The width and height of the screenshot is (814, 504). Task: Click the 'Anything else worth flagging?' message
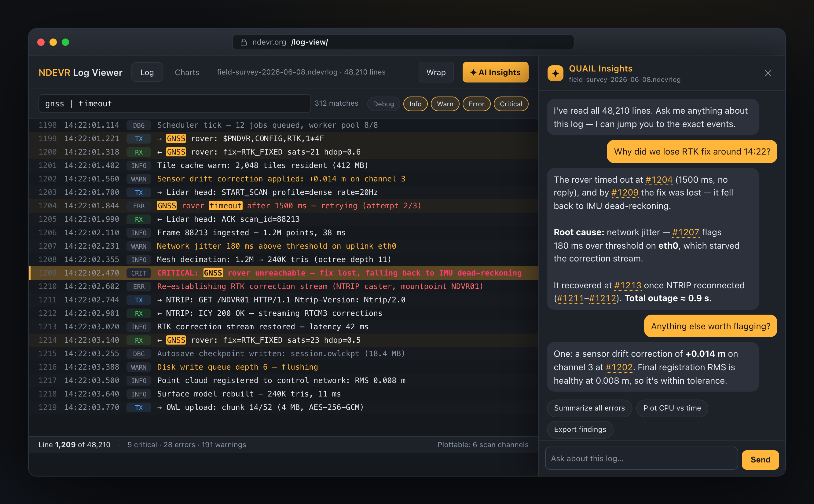point(710,326)
